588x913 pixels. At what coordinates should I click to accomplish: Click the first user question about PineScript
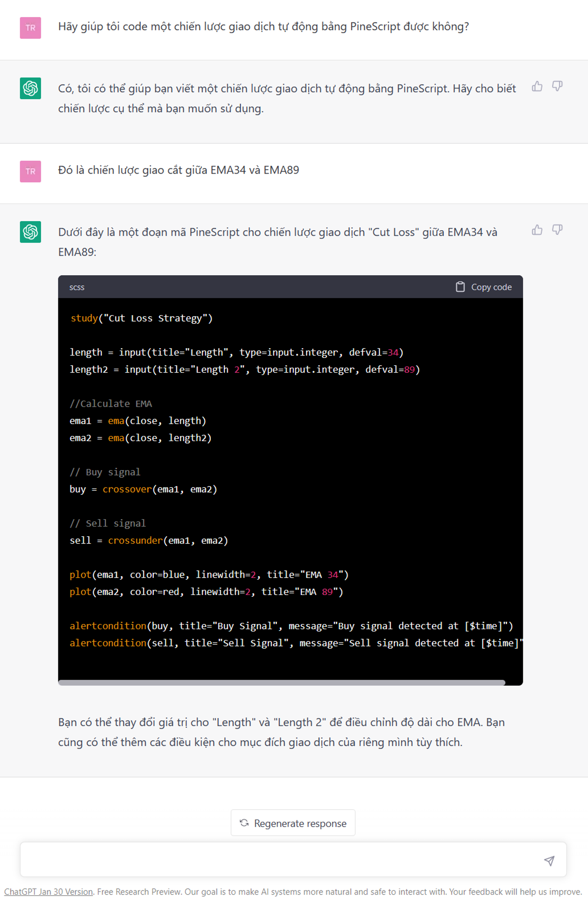tap(263, 27)
